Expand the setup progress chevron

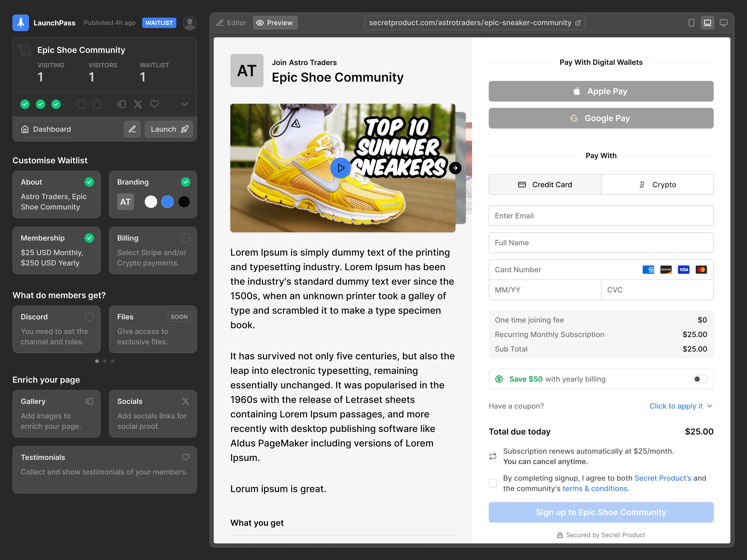tap(184, 104)
